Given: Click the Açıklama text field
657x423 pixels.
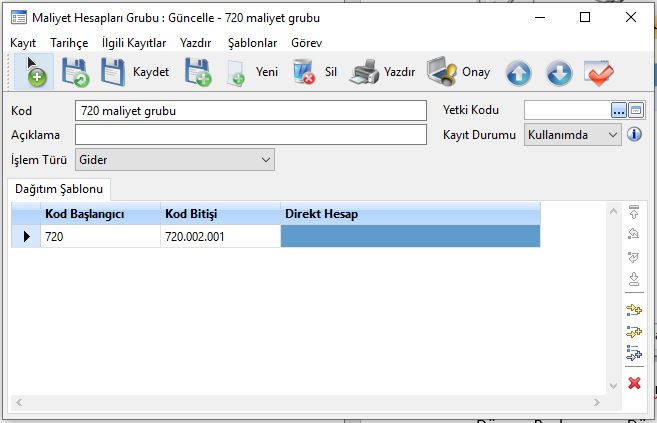Looking at the screenshot, I should 250,135.
